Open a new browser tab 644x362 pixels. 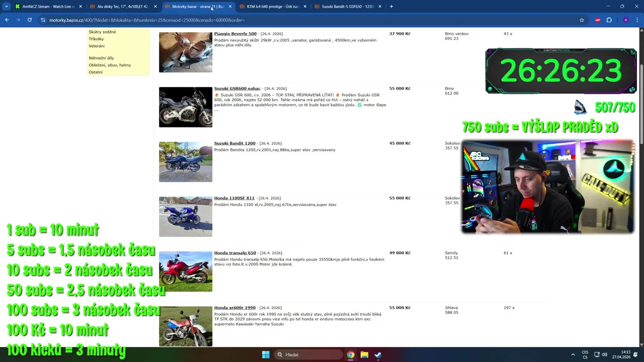tap(391, 7)
